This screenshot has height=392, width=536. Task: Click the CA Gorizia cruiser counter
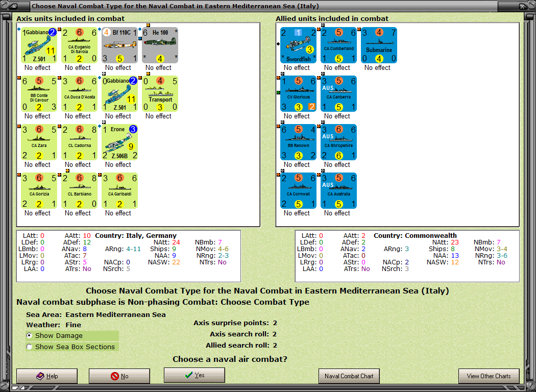(39, 191)
